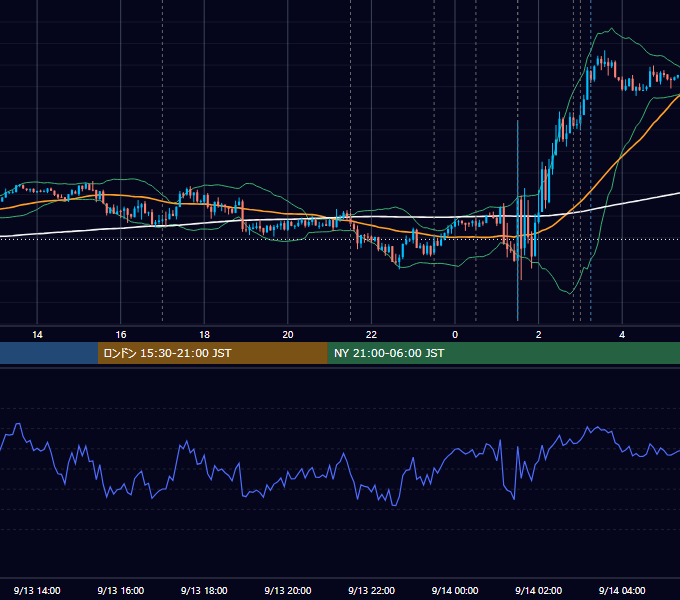Click the 9/13 22:00 time label
Viewport: 680px width, 600px height.
pyautogui.click(x=371, y=590)
